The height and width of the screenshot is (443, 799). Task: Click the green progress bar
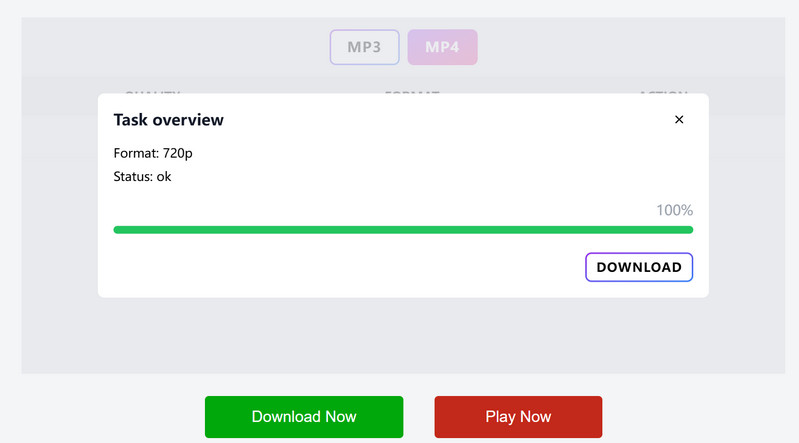click(403, 230)
